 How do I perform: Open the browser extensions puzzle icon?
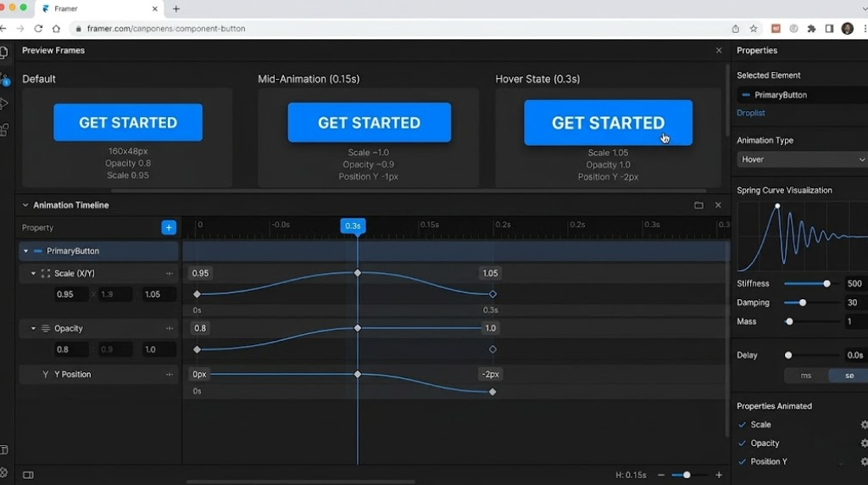pos(811,28)
